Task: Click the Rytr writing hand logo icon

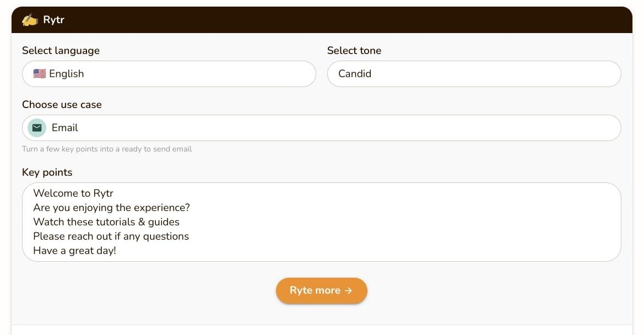Action: (30, 20)
